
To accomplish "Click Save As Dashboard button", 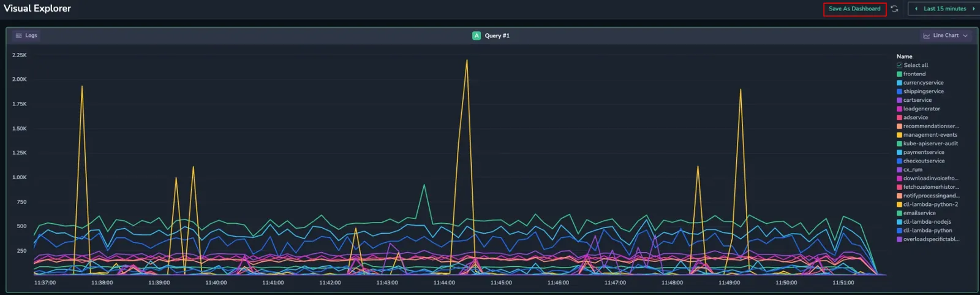I will [x=854, y=9].
